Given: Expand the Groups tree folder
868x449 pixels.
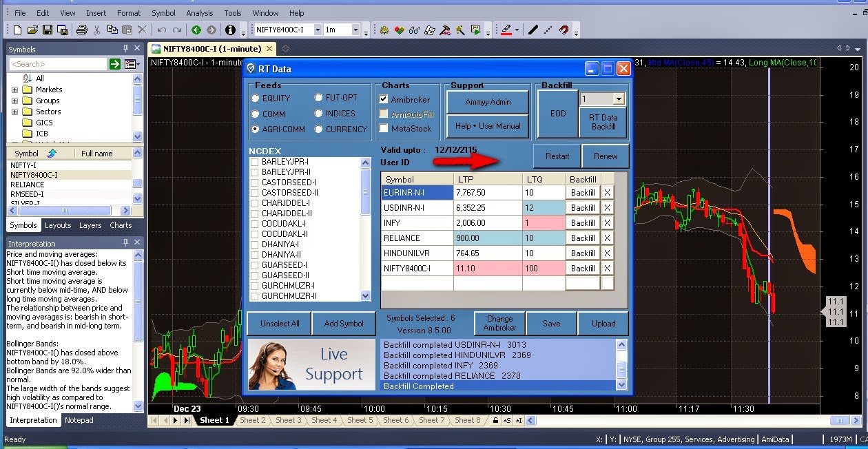Looking at the screenshot, I should click(14, 101).
